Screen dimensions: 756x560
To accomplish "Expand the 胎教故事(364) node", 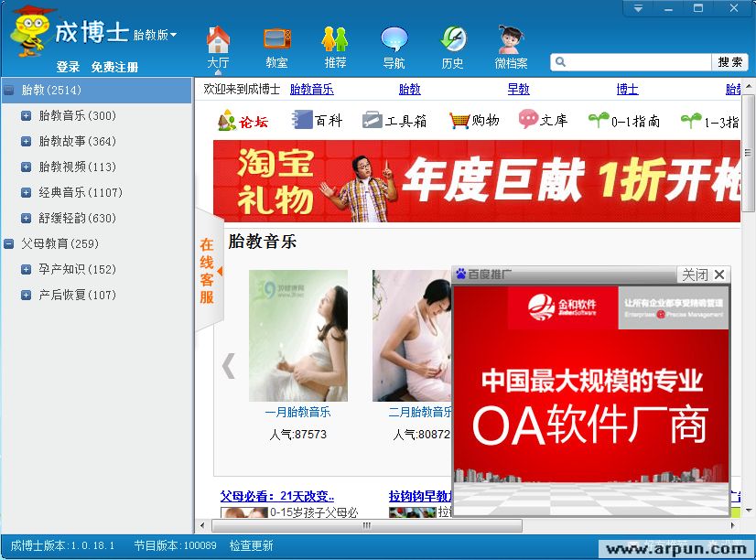I will pos(26,141).
